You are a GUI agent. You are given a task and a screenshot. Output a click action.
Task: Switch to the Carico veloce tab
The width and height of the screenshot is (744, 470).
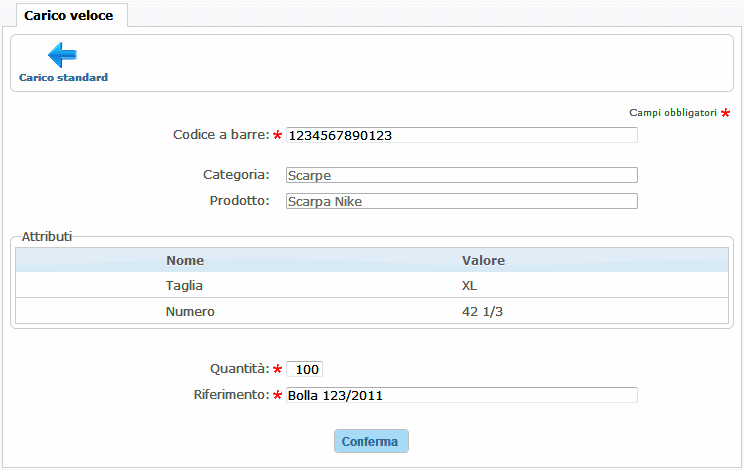pos(68,16)
